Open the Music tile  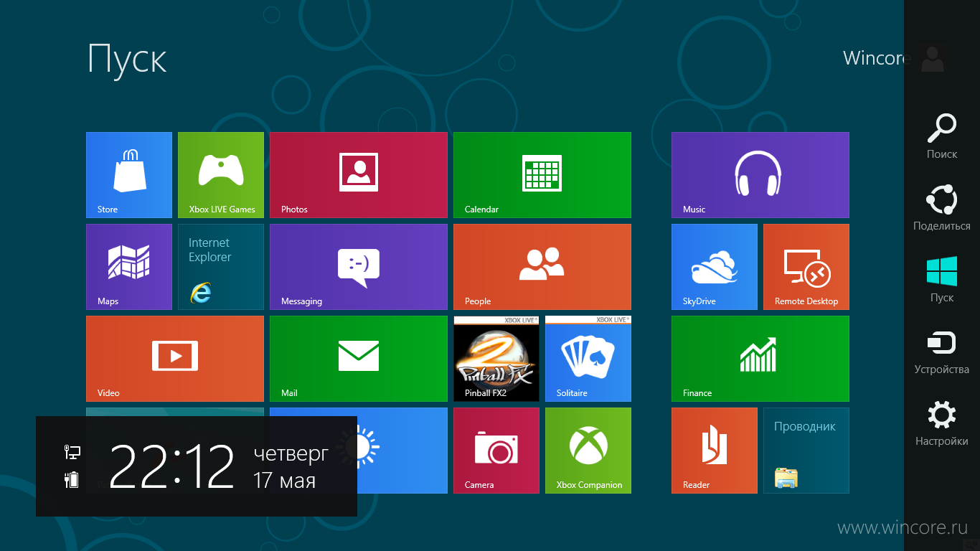pyautogui.click(x=760, y=175)
